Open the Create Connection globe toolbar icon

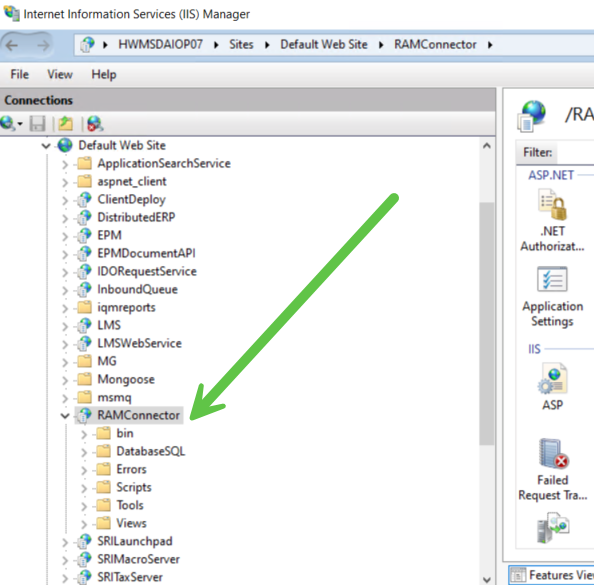tap(8, 124)
